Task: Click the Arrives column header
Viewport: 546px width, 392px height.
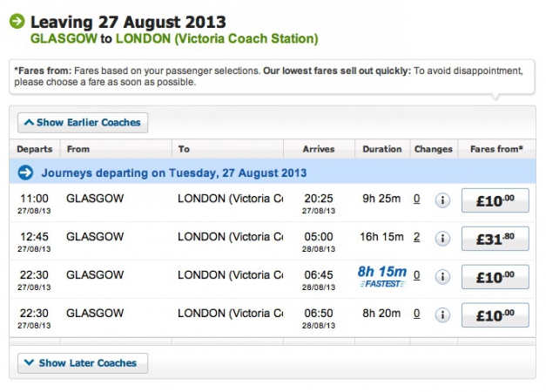Action: click(319, 149)
